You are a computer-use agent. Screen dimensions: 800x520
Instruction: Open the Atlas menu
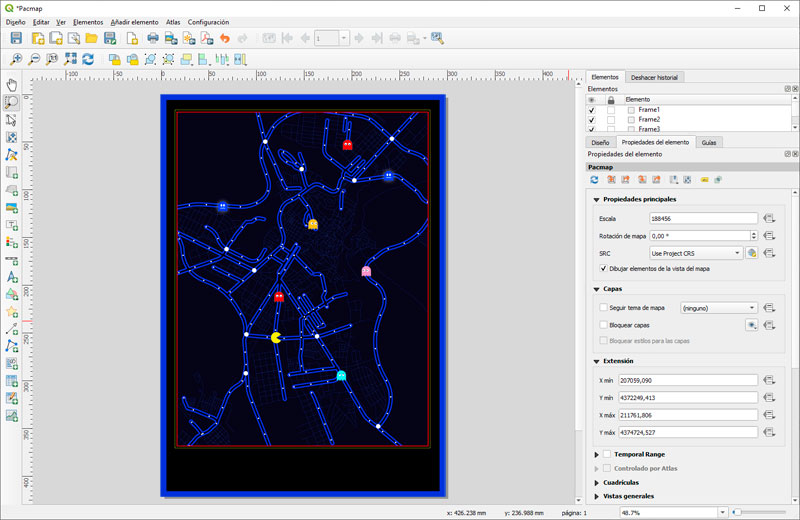(173, 22)
